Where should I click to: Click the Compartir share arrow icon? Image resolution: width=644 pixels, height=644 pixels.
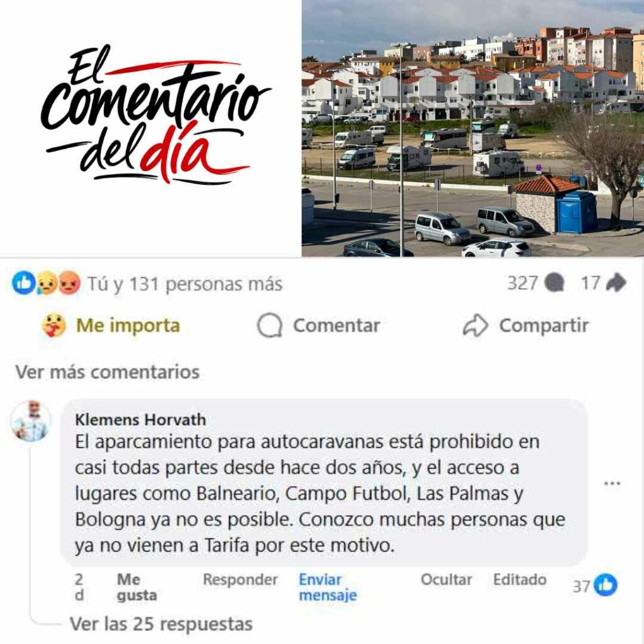pos(475,326)
